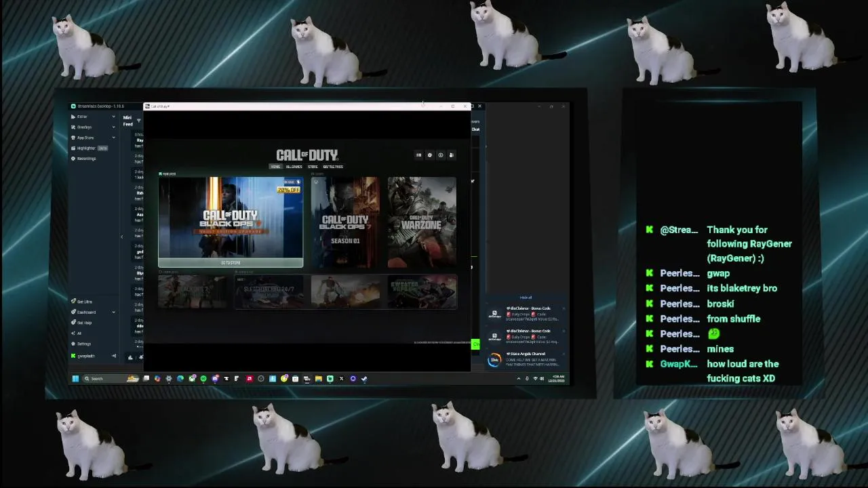
Task: Click the tray volume icon
Action: tap(543, 379)
